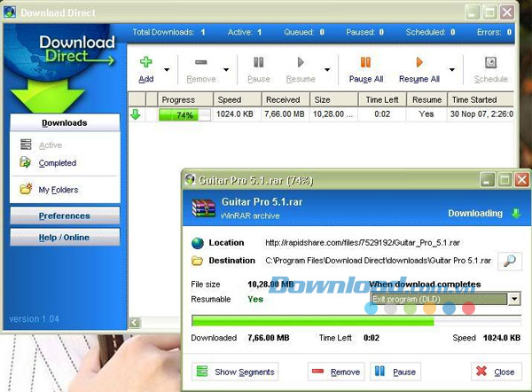Screen dimensions: 532x392
Task: Open the 'When download completes' combo box
Action: click(x=445, y=299)
